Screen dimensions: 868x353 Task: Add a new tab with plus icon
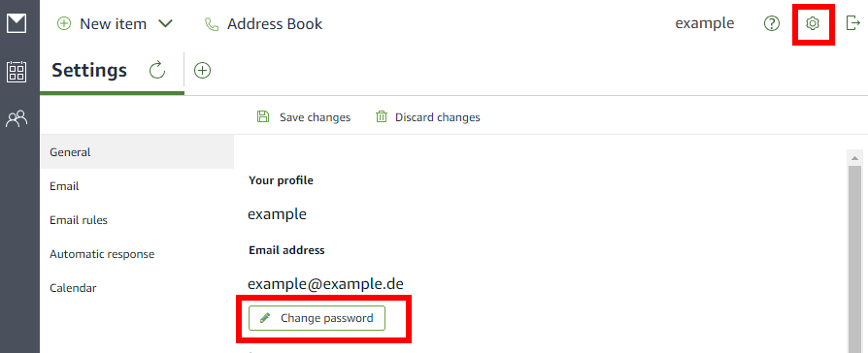(203, 70)
